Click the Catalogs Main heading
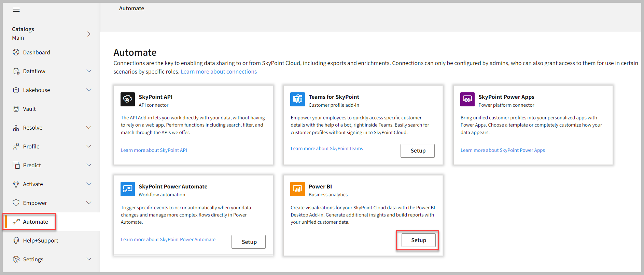The height and width of the screenshot is (275, 644). pos(23,33)
